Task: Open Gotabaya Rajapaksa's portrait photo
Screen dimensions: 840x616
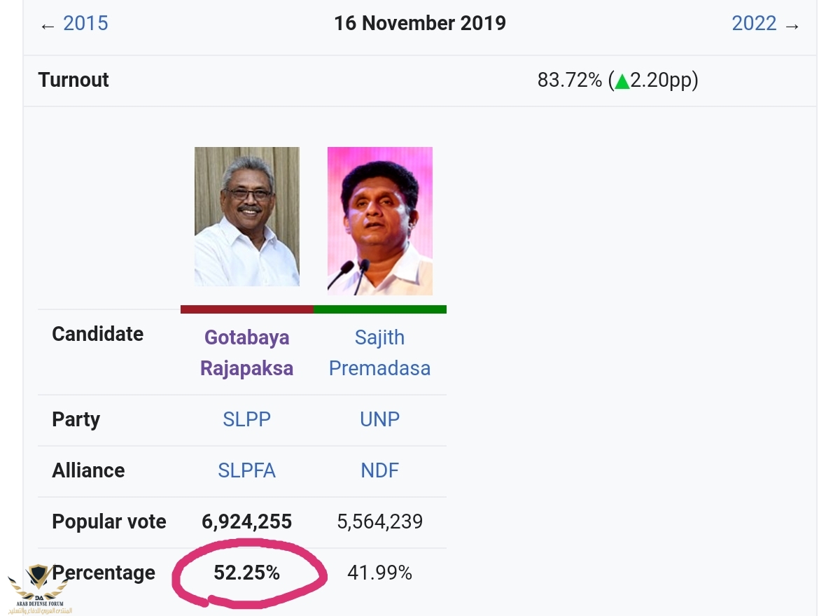Action: click(x=247, y=216)
